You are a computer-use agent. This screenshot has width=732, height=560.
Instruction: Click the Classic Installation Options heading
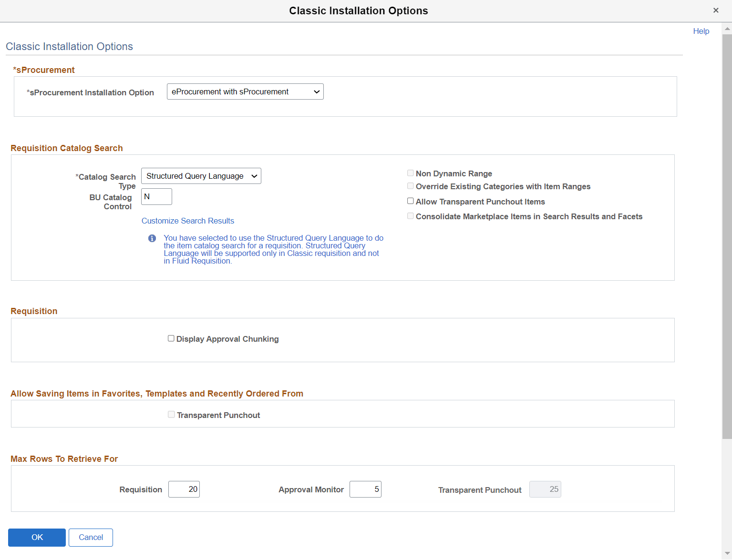[x=69, y=46]
